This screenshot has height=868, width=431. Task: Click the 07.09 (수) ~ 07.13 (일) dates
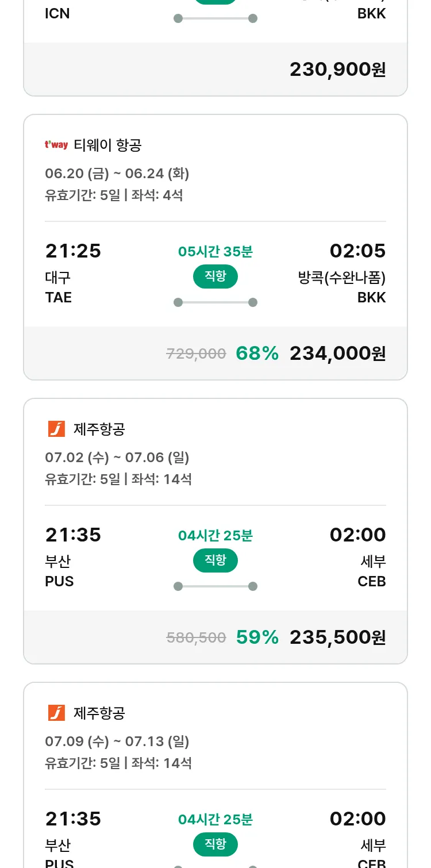[117, 742]
